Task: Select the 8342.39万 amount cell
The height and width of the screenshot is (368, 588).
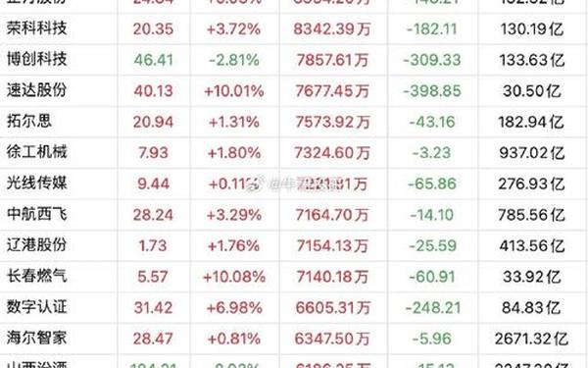Action: coord(332,29)
